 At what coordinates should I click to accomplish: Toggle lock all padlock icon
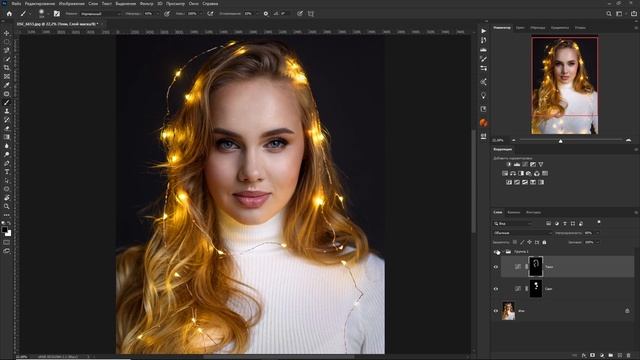(x=544, y=242)
